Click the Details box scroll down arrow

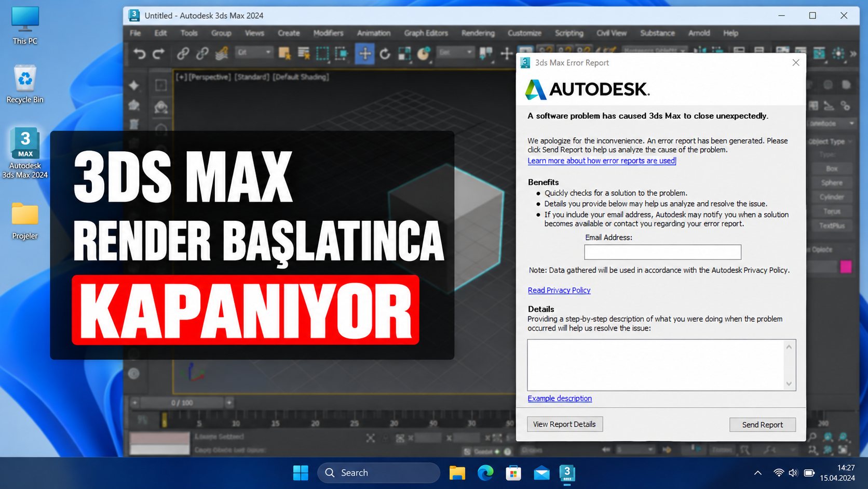(x=789, y=384)
